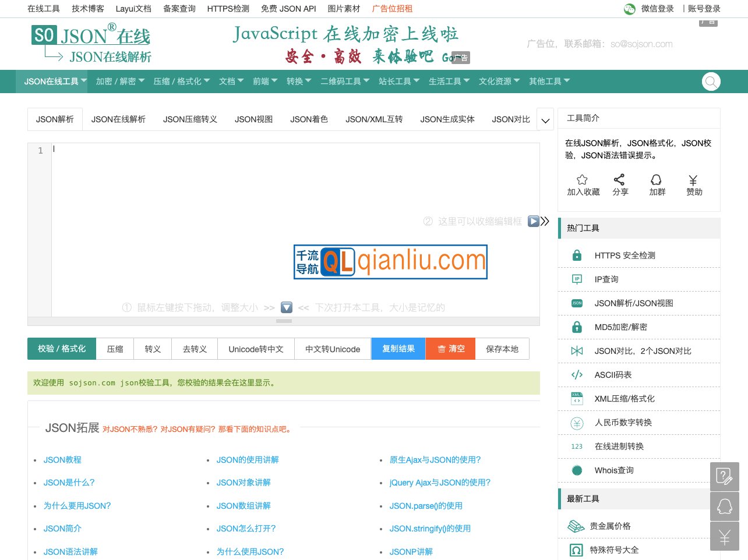Open the 转换 dropdown in the navbar

click(298, 81)
